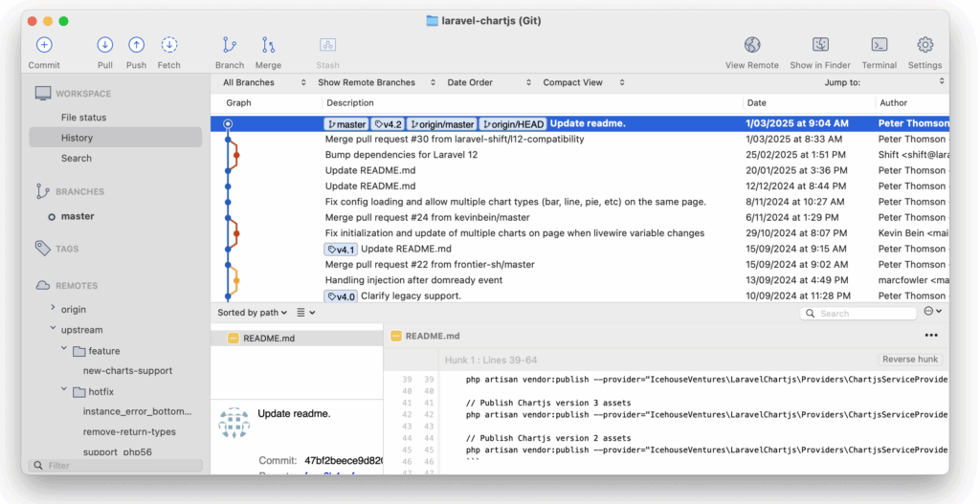Click the hotfix folder icon
The image size is (980, 504).
tap(78, 392)
